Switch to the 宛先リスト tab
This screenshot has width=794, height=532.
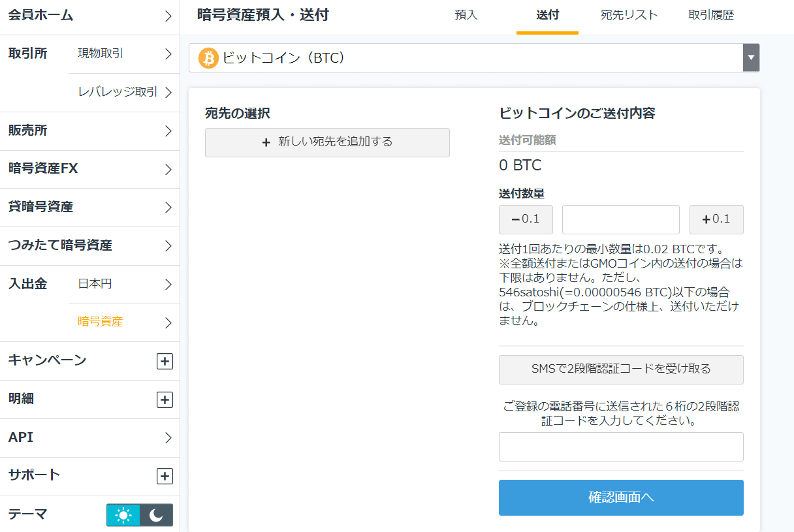pos(629,15)
